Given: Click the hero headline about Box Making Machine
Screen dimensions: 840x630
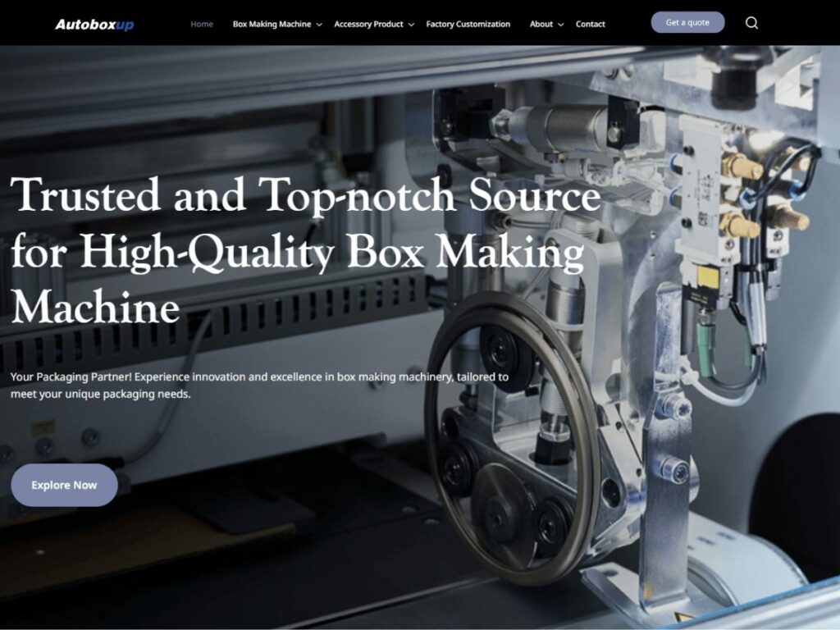Looking at the screenshot, I should tap(305, 251).
